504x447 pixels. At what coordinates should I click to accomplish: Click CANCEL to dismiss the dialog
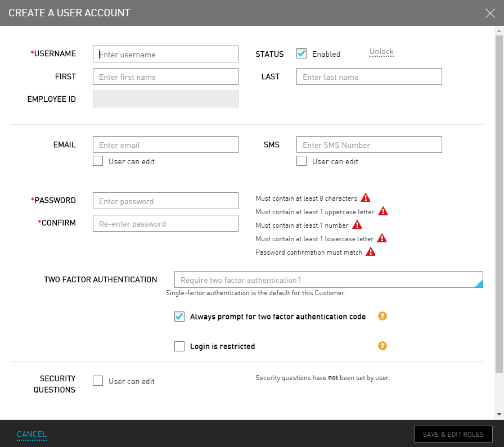31,434
